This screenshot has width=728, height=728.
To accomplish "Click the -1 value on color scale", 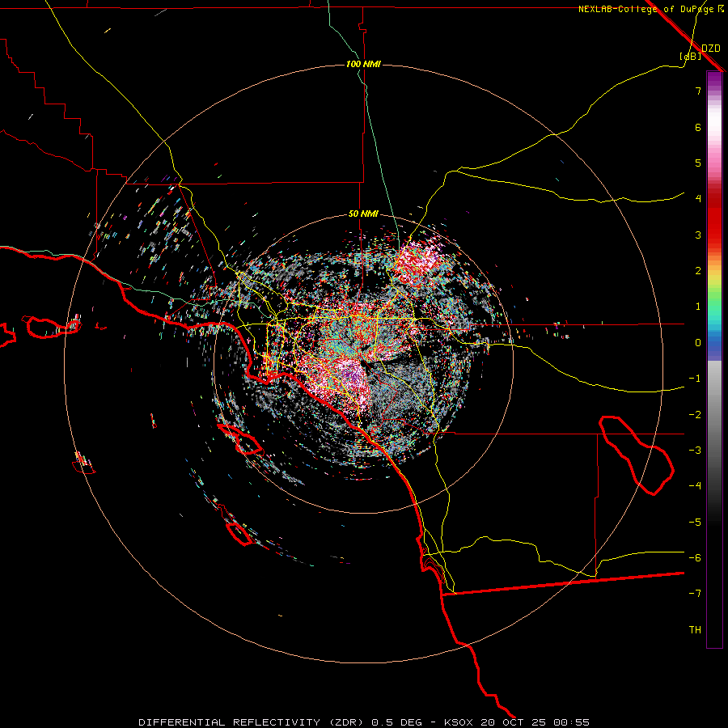I will (x=695, y=379).
